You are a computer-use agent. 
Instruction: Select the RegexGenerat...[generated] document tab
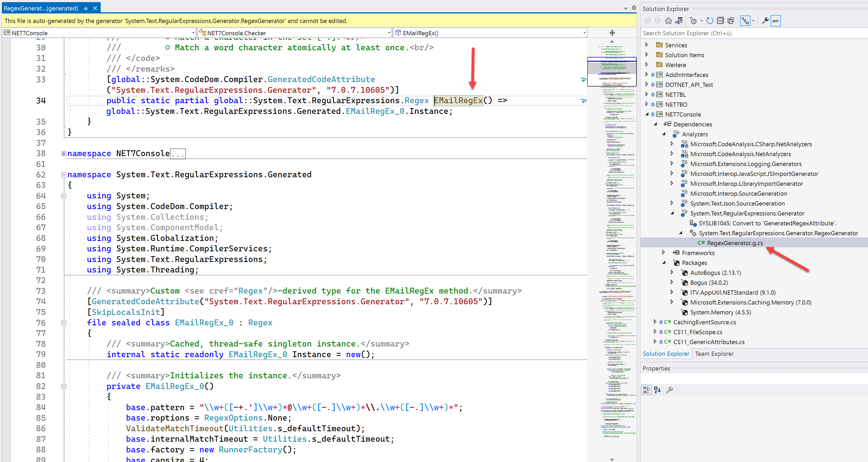pos(41,8)
